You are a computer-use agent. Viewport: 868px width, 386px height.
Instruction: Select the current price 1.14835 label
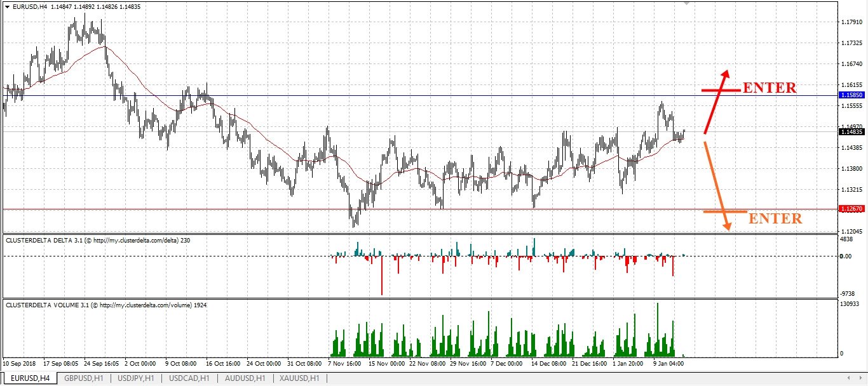pyautogui.click(x=851, y=131)
